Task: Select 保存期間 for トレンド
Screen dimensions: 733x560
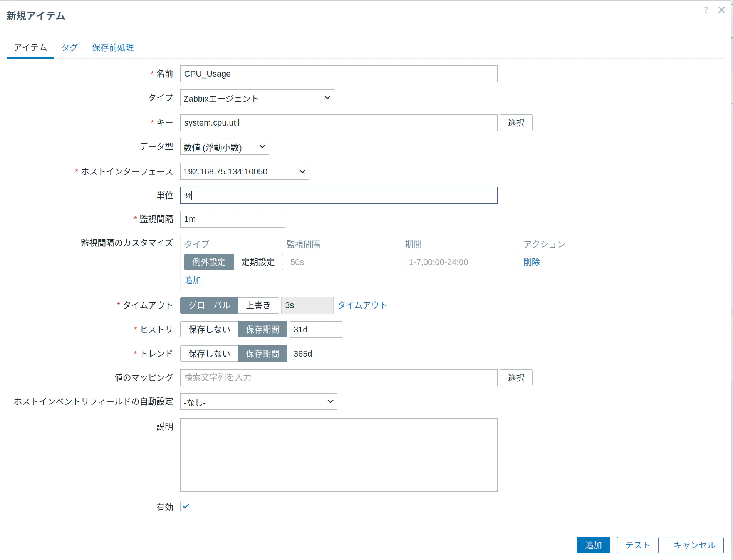Action: [x=262, y=354]
